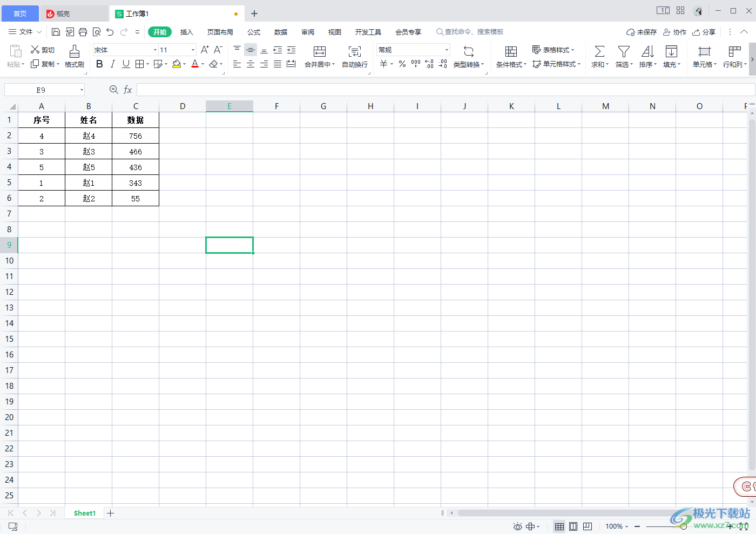Switch to the 数据 (Data) tab

click(281, 32)
